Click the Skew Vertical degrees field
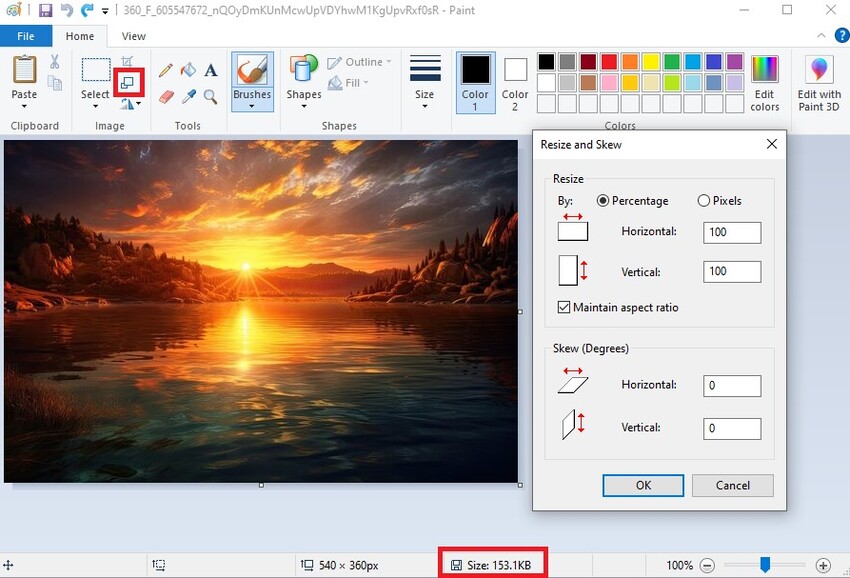 point(732,428)
